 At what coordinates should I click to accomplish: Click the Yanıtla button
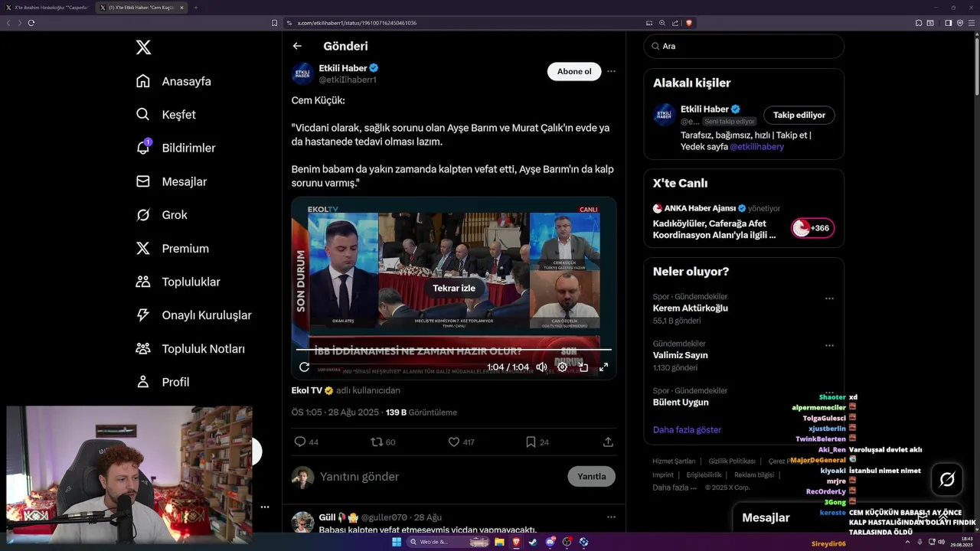(x=591, y=477)
